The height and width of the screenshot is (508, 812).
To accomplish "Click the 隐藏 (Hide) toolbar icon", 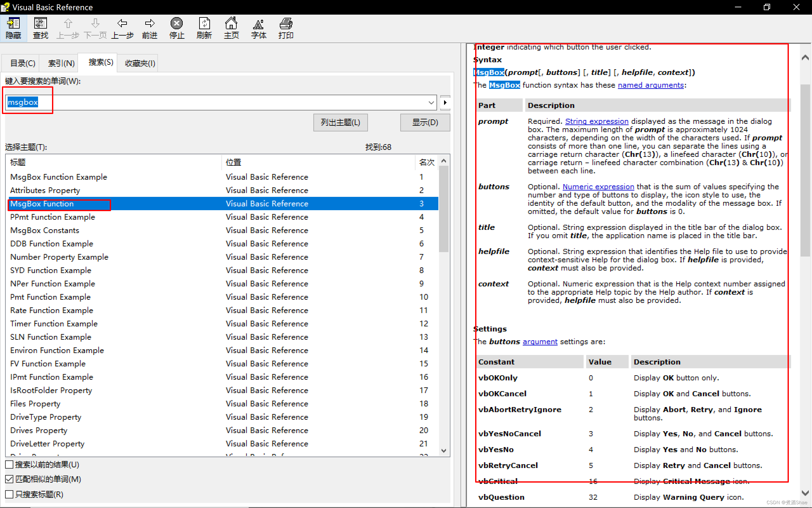I will (13, 28).
